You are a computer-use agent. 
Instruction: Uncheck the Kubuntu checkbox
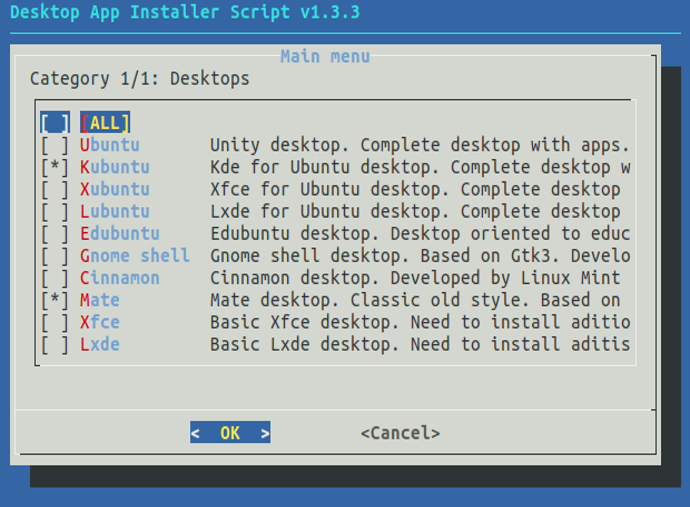coord(55,167)
